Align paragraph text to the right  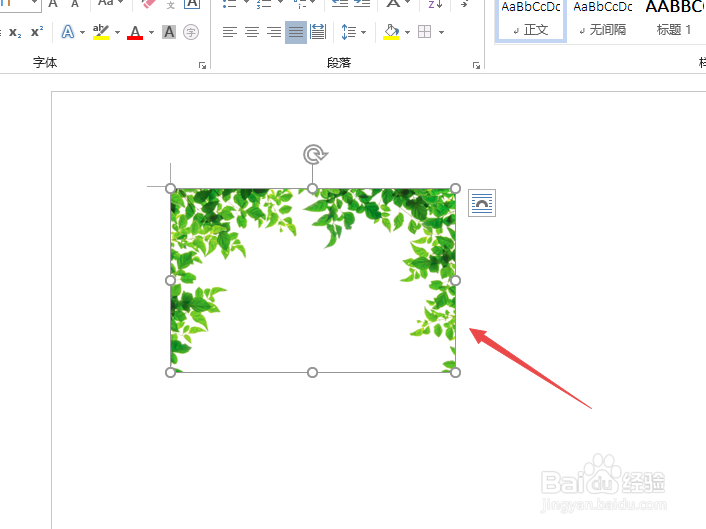(274, 32)
